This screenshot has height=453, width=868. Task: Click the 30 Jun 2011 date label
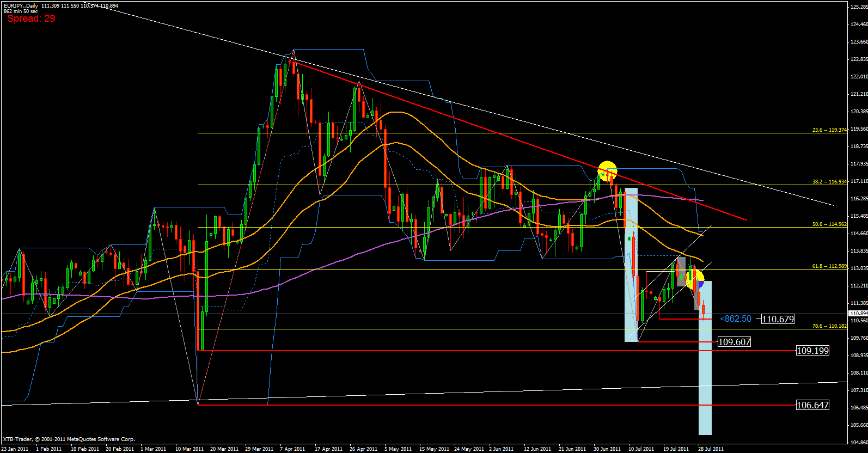[607, 449]
